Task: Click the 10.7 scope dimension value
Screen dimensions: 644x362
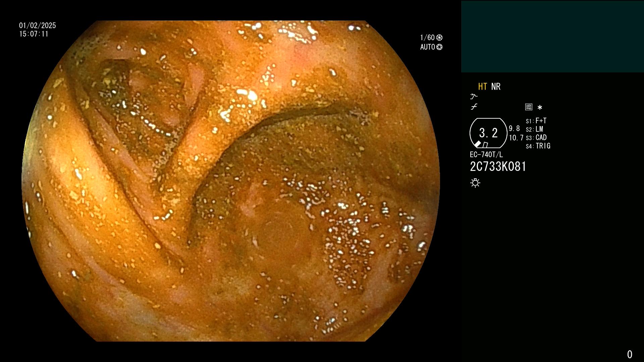Action: click(x=516, y=138)
